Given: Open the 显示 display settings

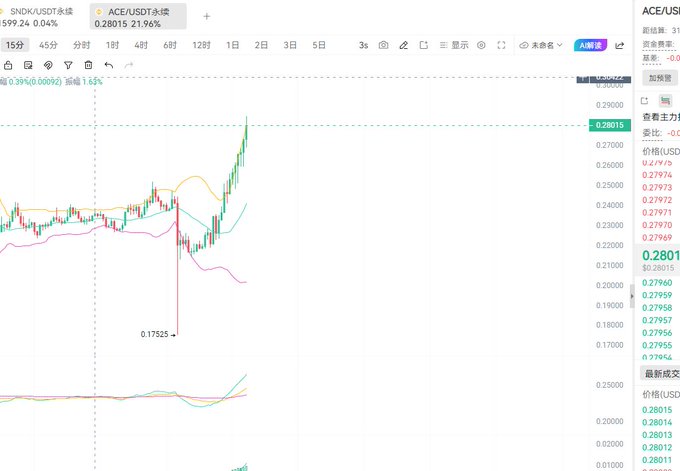Looking at the screenshot, I should 454,45.
